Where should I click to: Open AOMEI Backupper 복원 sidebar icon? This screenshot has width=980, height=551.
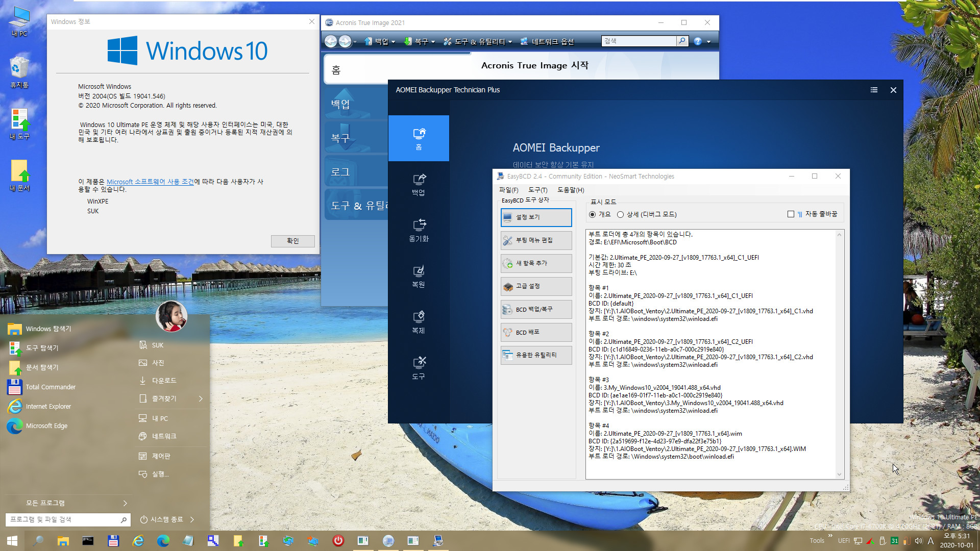click(419, 277)
